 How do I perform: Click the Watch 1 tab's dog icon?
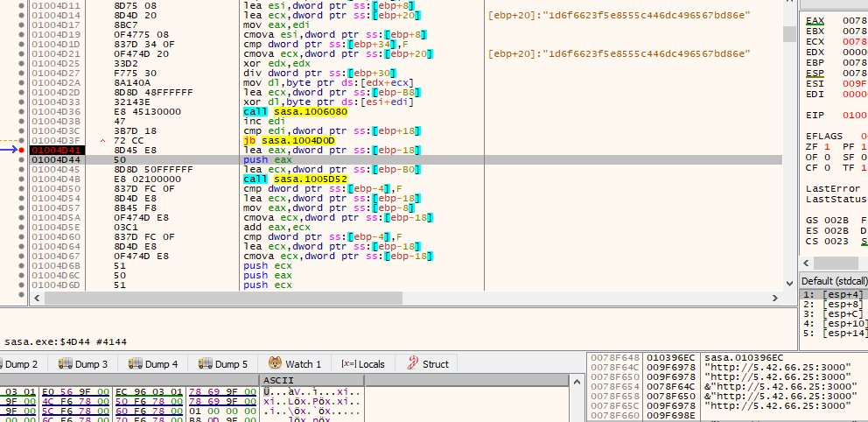(275, 364)
